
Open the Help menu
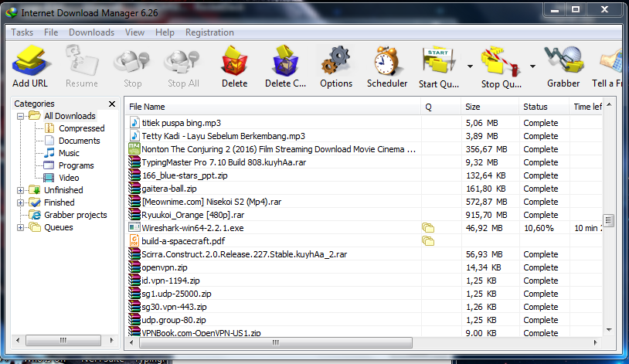click(165, 32)
